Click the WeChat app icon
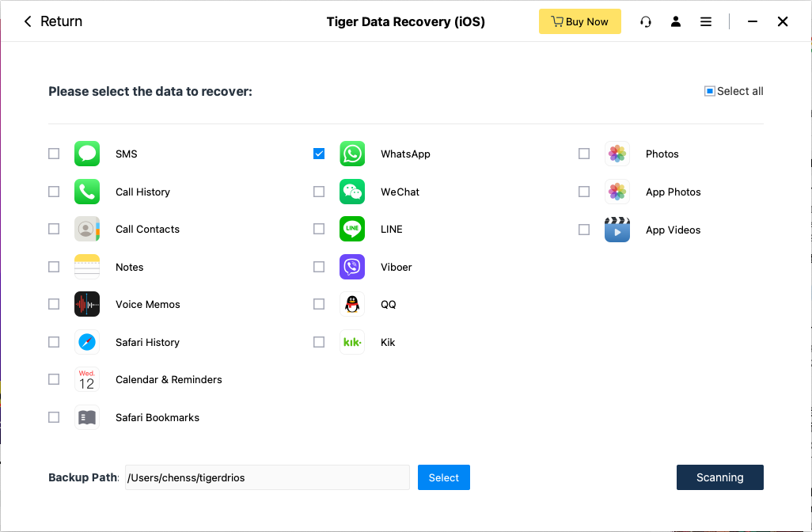812x532 pixels. pyautogui.click(x=352, y=192)
